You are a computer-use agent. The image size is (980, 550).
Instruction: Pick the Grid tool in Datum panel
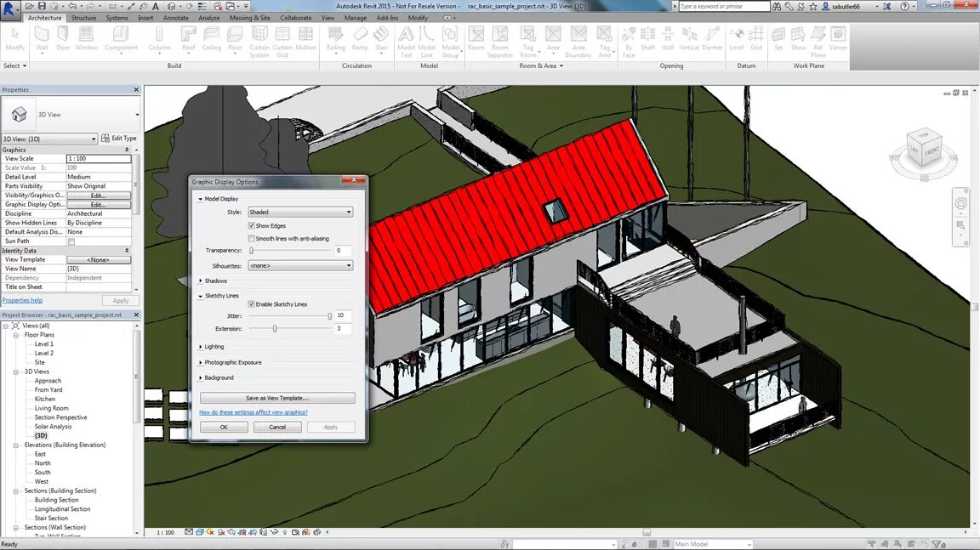tap(756, 39)
